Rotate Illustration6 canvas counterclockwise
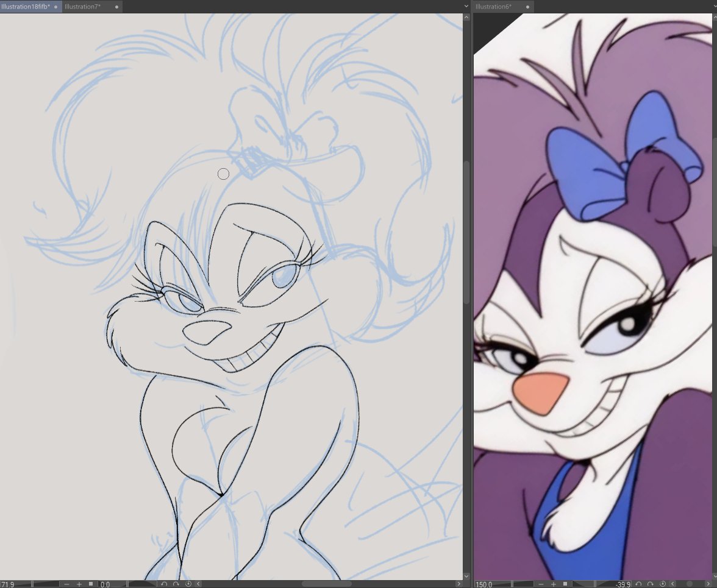The width and height of the screenshot is (717, 588). point(638,584)
